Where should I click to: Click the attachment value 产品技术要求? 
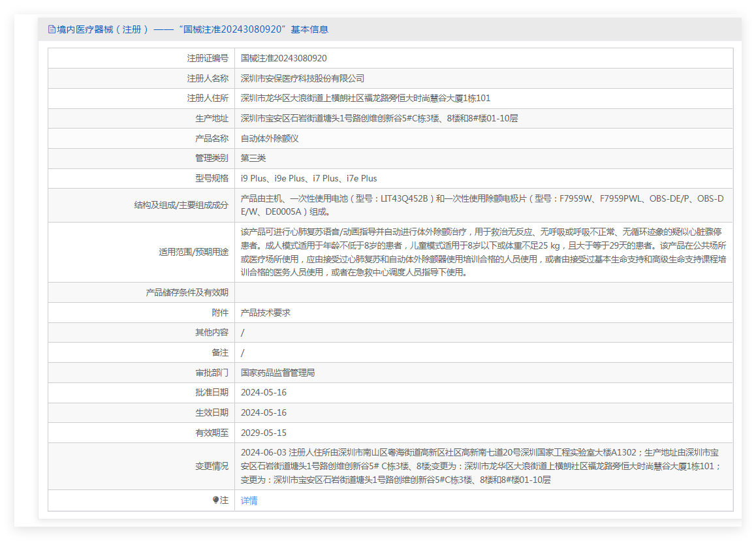click(x=266, y=313)
